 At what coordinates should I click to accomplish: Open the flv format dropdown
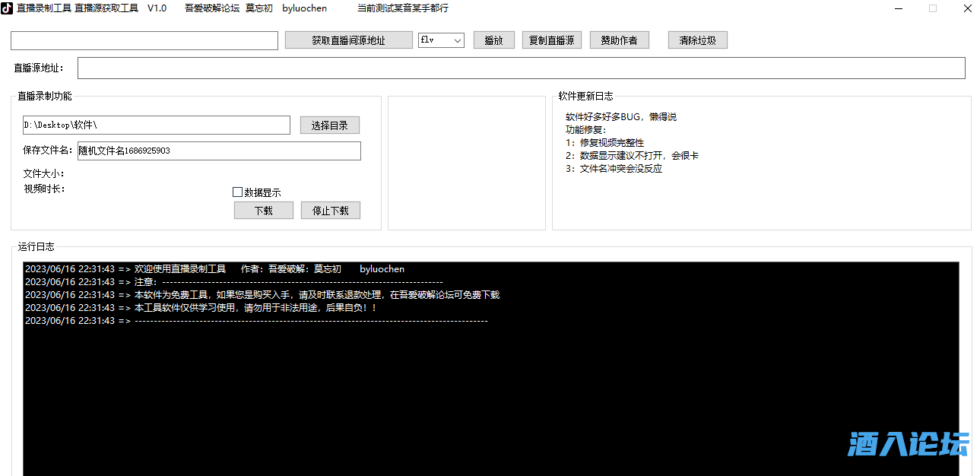click(441, 40)
